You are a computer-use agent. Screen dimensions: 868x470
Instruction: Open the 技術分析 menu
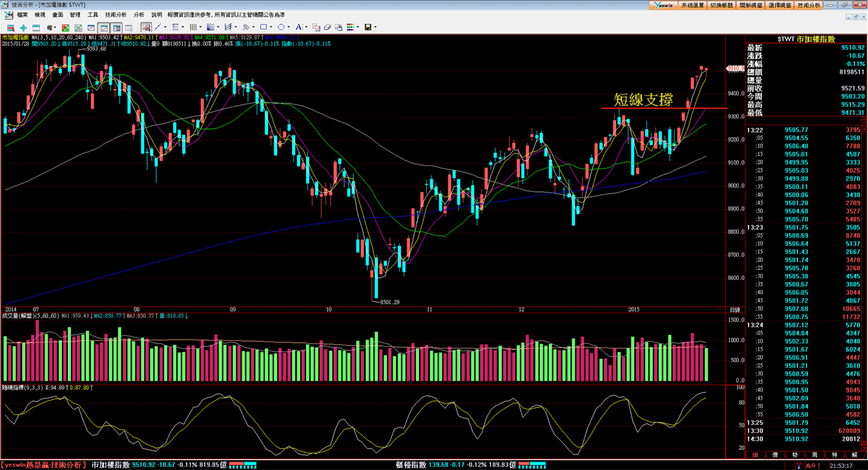116,14
